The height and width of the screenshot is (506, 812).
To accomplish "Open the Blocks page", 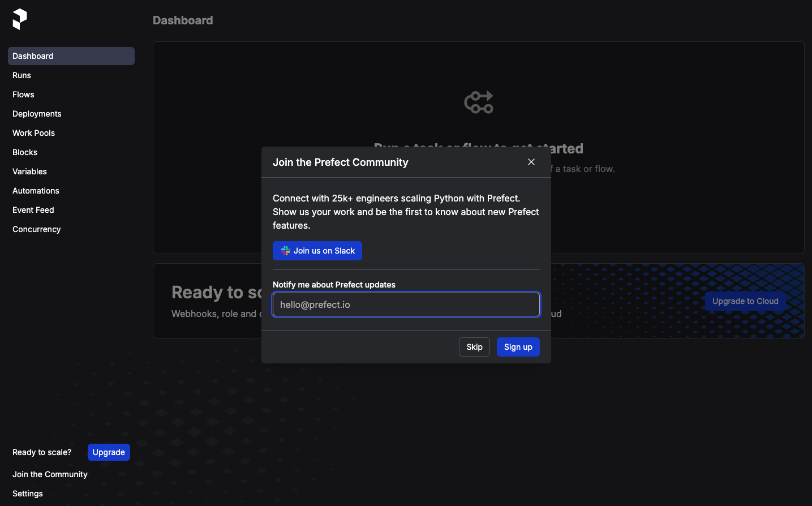I will (25, 152).
